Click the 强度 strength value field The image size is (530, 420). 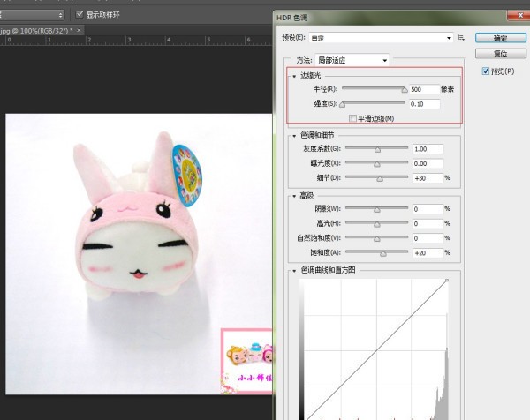(426, 104)
